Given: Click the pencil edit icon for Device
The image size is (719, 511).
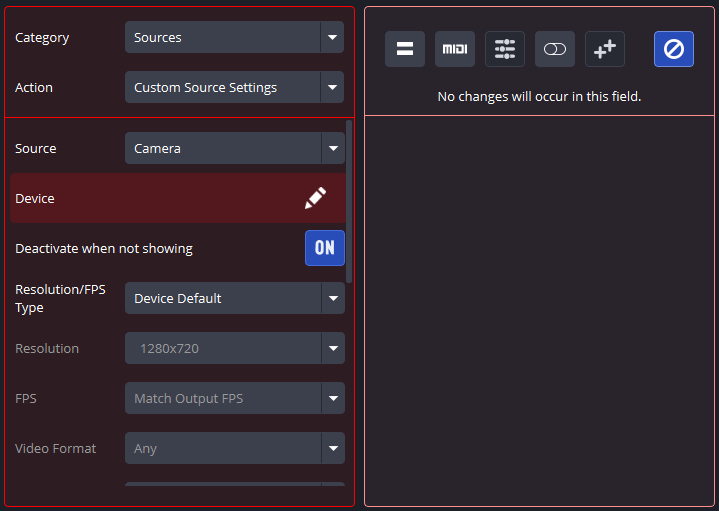Looking at the screenshot, I should click(x=315, y=198).
